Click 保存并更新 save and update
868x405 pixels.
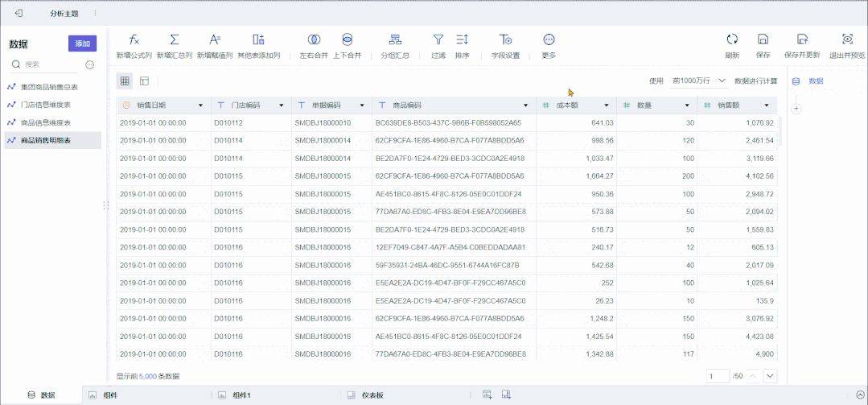(x=802, y=47)
